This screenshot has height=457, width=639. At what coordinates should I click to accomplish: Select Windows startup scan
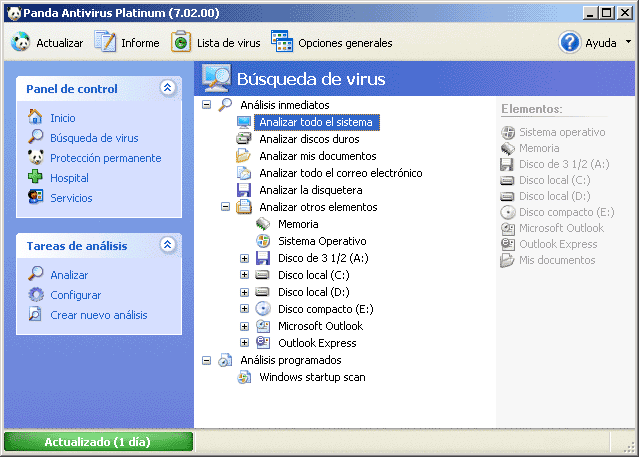coord(312,377)
